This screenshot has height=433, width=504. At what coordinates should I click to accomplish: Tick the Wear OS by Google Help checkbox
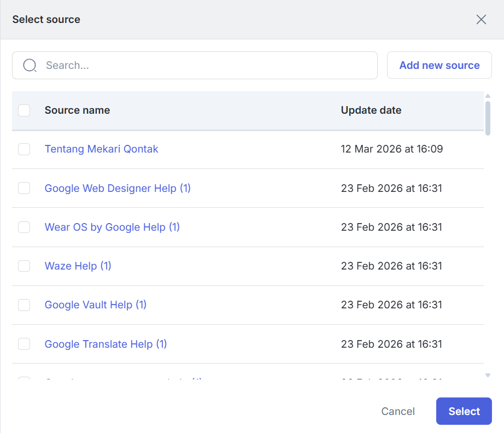[24, 227]
